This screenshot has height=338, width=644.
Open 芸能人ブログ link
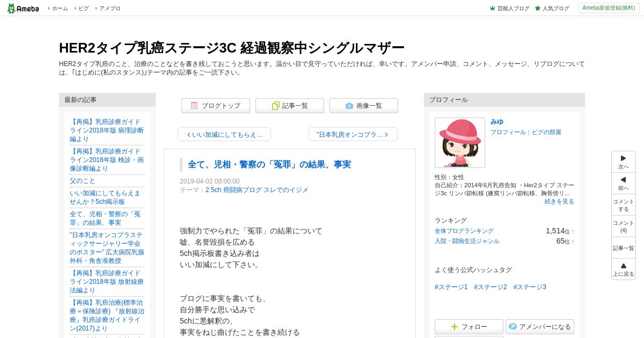click(509, 9)
